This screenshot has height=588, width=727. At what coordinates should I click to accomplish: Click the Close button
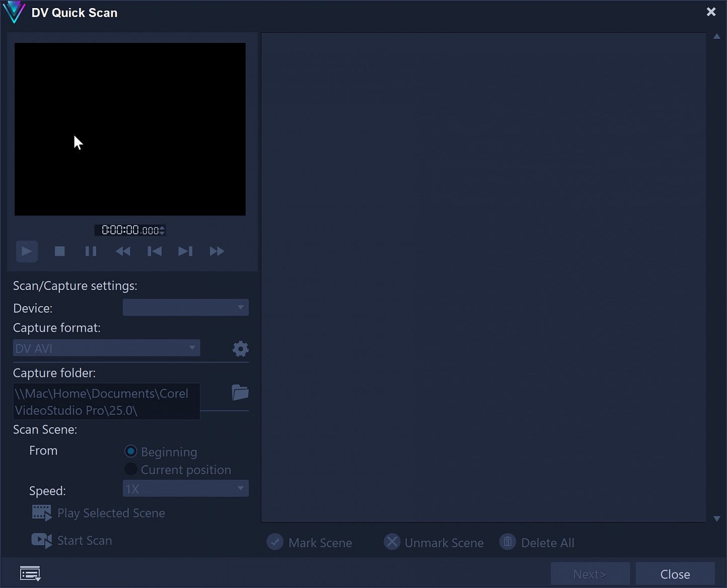coord(675,574)
